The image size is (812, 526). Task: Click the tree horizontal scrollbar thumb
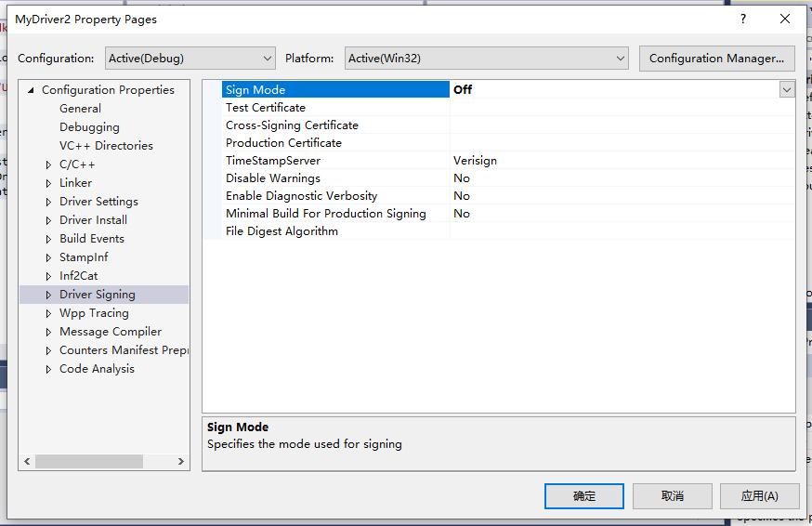tap(89, 461)
